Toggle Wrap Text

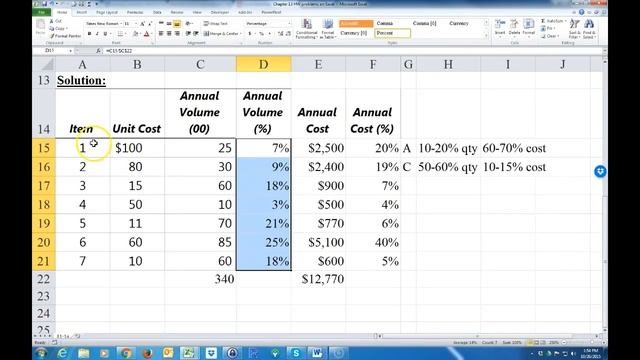216,24
